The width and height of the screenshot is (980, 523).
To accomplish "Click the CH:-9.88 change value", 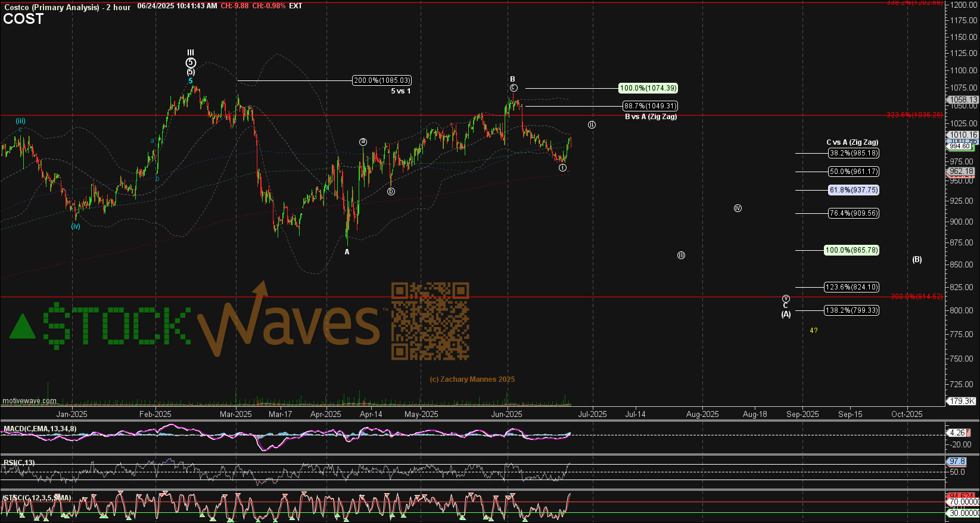I will pyautogui.click(x=234, y=6).
